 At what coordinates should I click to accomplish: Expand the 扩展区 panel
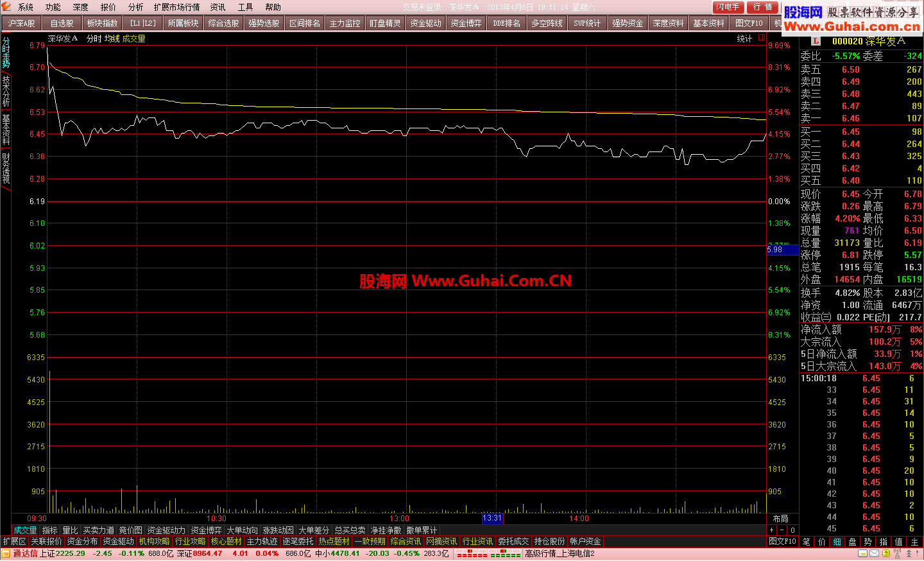pyautogui.click(x=14, y=542)
